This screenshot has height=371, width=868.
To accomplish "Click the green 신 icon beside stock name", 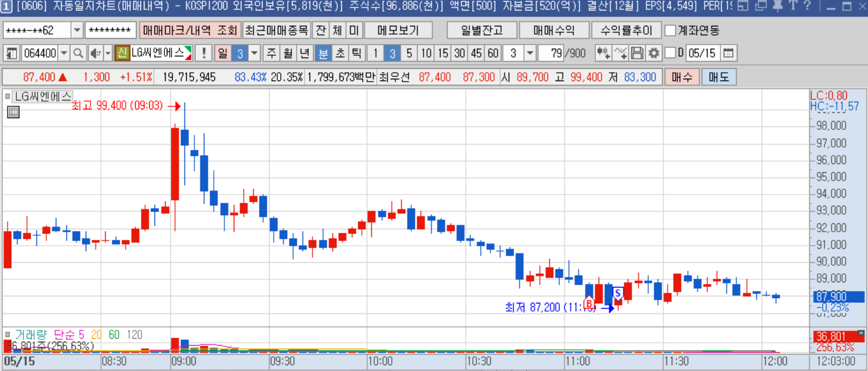I will click(122, 54).
